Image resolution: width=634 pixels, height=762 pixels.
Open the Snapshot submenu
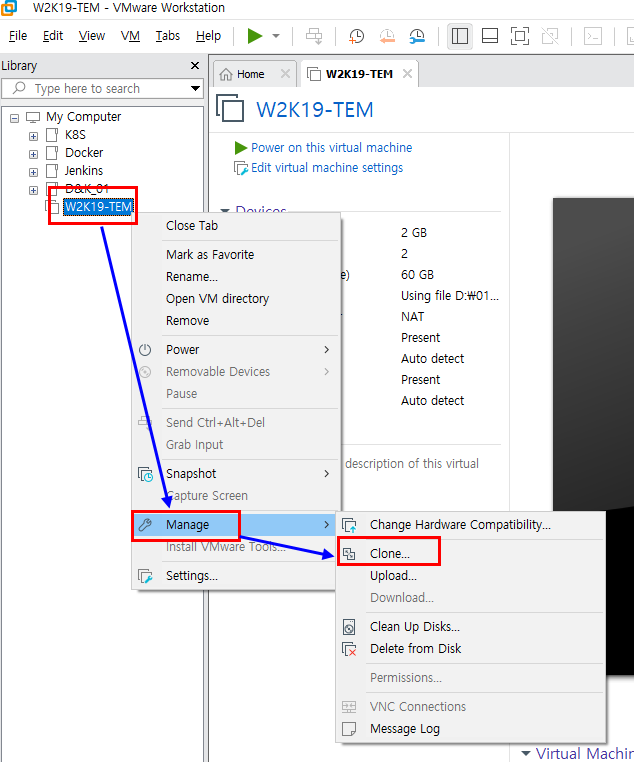[x=236, y=473]
